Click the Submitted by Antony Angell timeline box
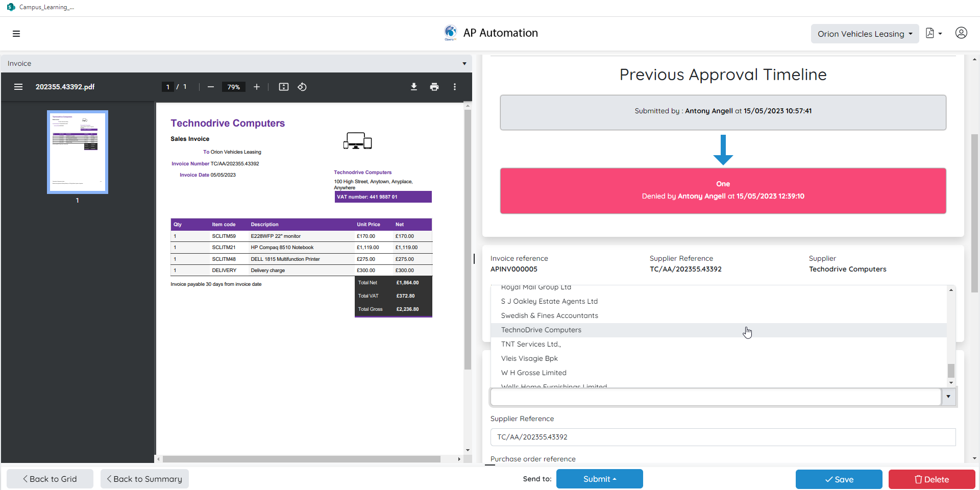 (x=723, y=112)
